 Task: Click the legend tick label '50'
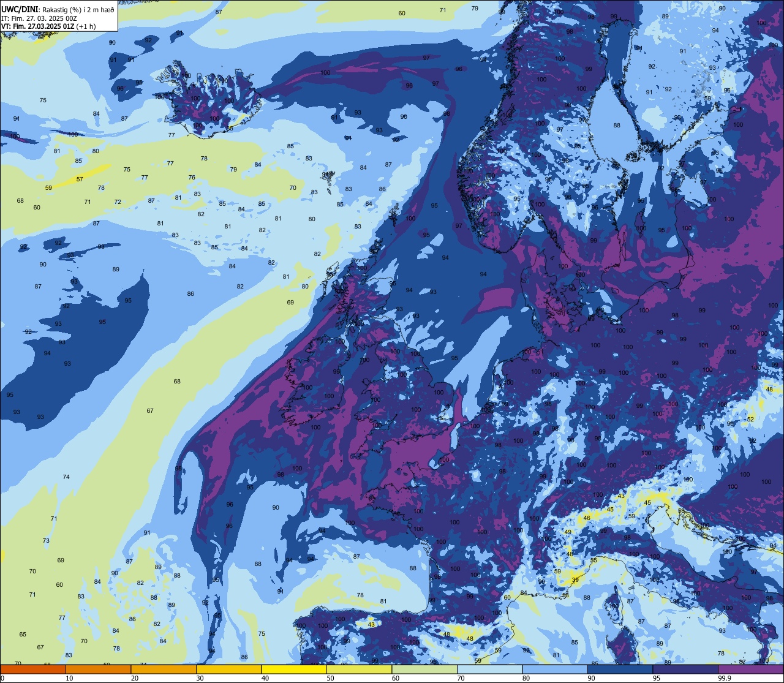(x=330, y=678)
